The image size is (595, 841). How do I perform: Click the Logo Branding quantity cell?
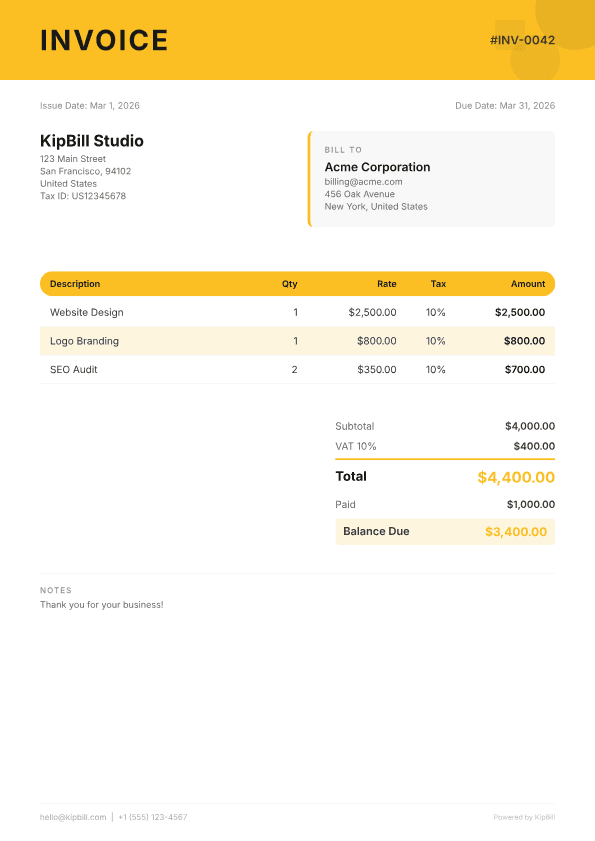[x=295, y=341]
